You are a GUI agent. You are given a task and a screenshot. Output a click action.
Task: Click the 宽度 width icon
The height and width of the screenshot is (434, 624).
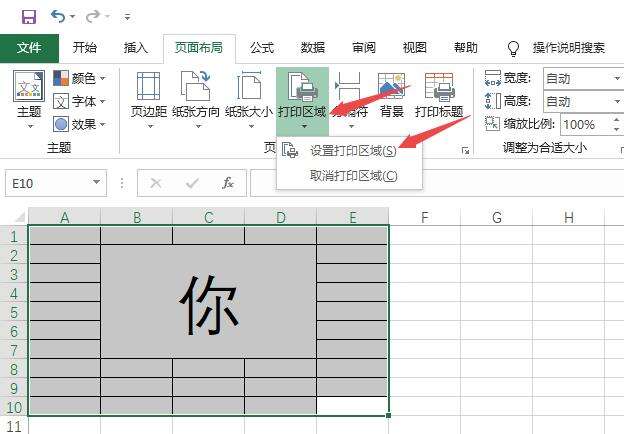492,78
